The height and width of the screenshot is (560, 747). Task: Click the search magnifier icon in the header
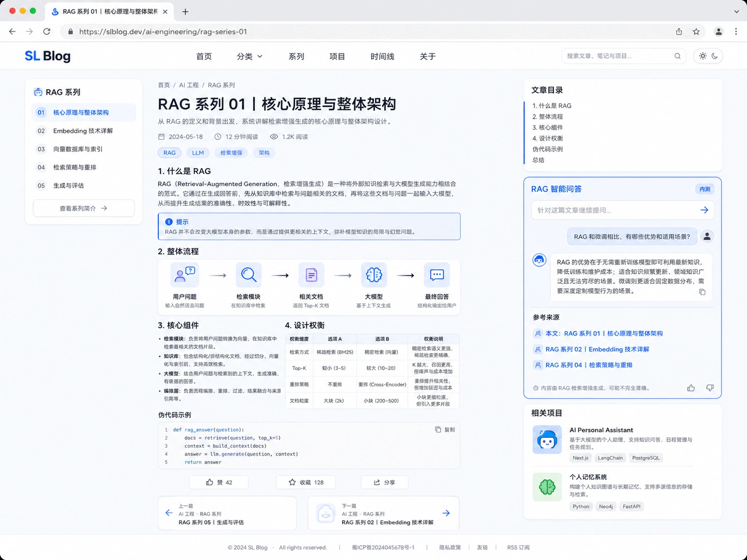(x=677, y=56)
